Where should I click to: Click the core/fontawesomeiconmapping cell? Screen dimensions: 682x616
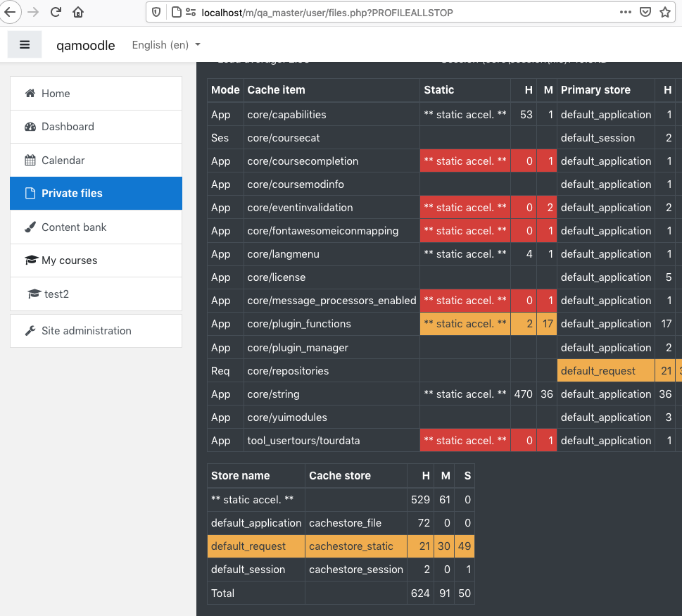331,231
